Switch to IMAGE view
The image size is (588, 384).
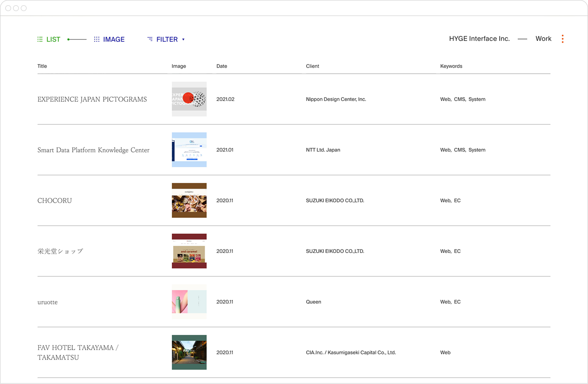pos(114,39)
